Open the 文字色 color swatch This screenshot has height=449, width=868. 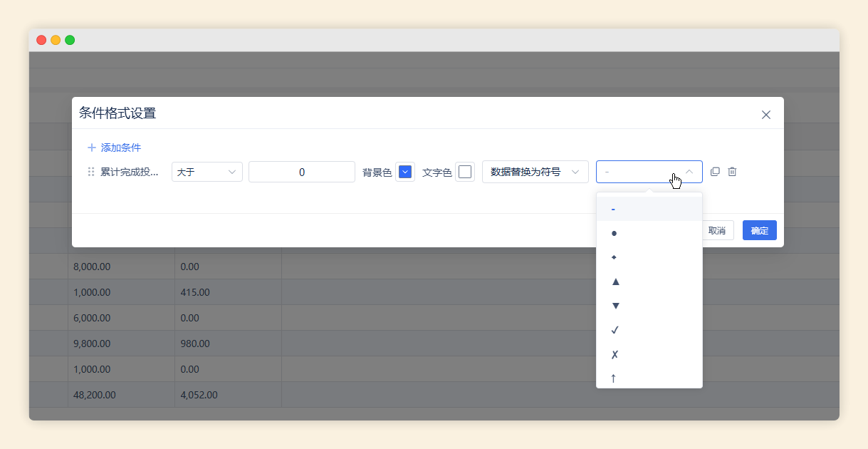point(464,172)
